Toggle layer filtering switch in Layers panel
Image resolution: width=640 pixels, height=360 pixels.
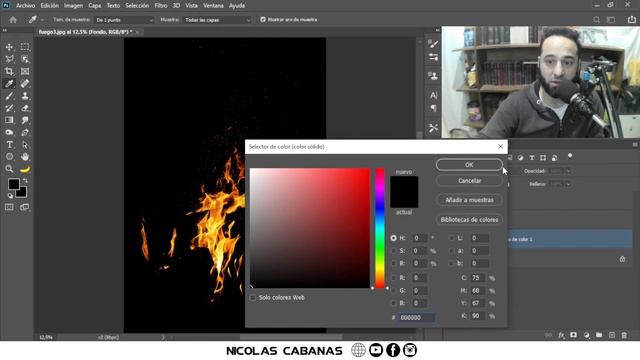[x=570, y=156]
